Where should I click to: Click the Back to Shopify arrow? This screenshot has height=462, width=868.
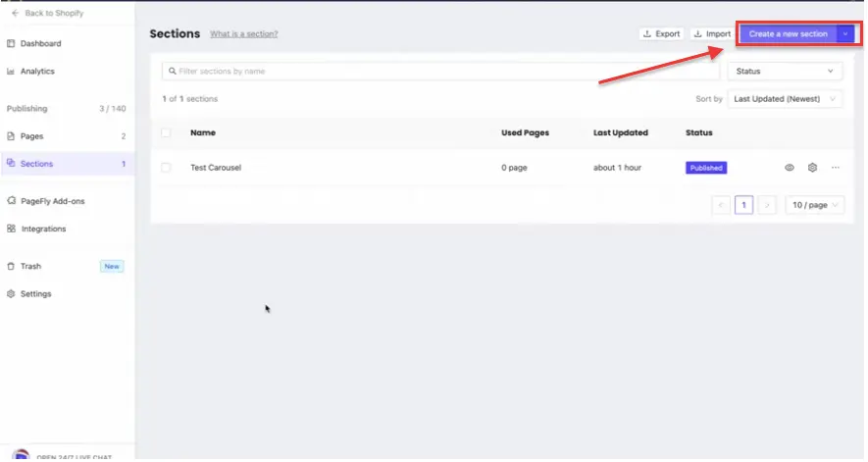[15, 14]
